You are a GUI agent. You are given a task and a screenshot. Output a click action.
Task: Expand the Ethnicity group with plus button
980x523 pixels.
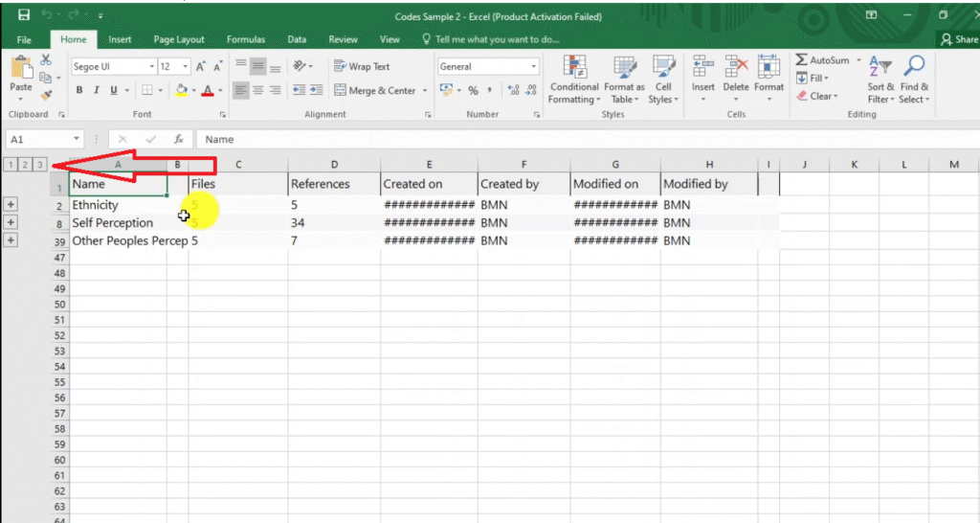[11, 205]
